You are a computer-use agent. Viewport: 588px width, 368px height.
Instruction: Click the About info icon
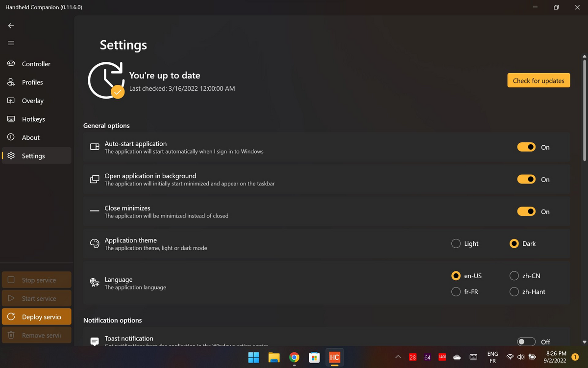pos(11,137)
